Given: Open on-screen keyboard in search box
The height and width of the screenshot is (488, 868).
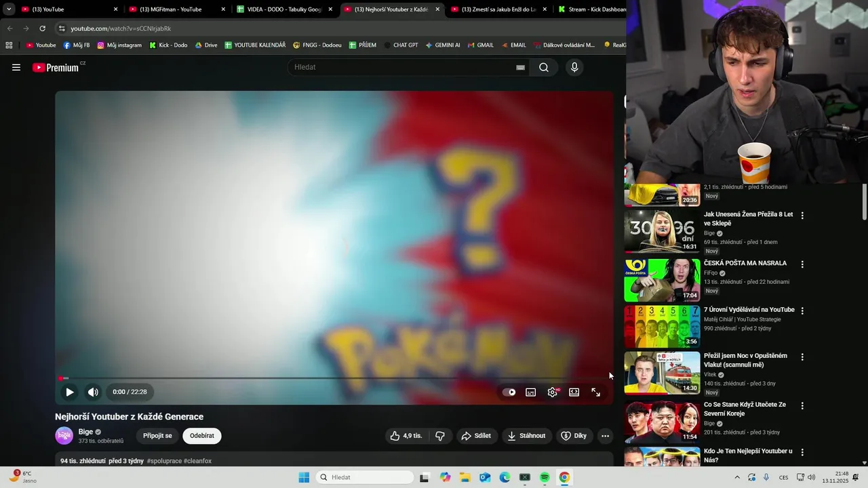Looking at the screenshot, I should (x=520, y=67).
